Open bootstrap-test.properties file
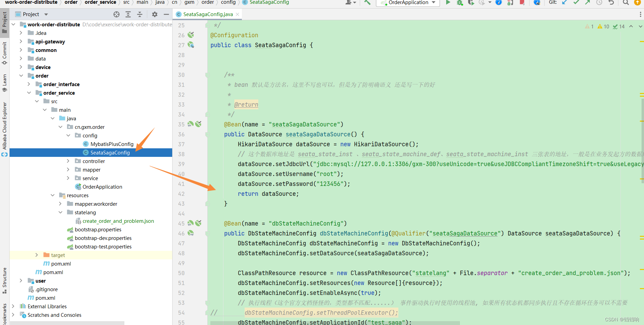Image resolution: width=644 pixels, height=325 pixels. (103, 246)
